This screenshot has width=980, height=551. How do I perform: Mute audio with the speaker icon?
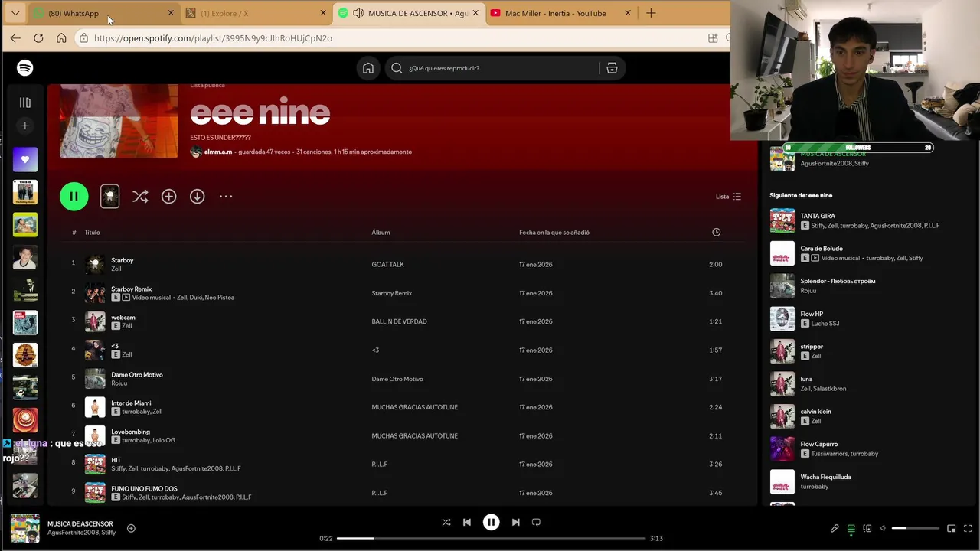coord(883,528)
